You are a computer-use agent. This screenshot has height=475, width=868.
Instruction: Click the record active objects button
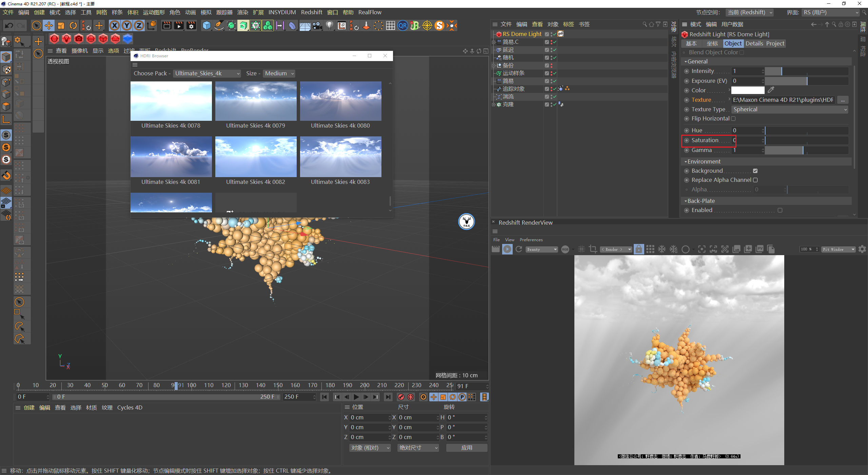pyautogui.click(x=401, y=397)
